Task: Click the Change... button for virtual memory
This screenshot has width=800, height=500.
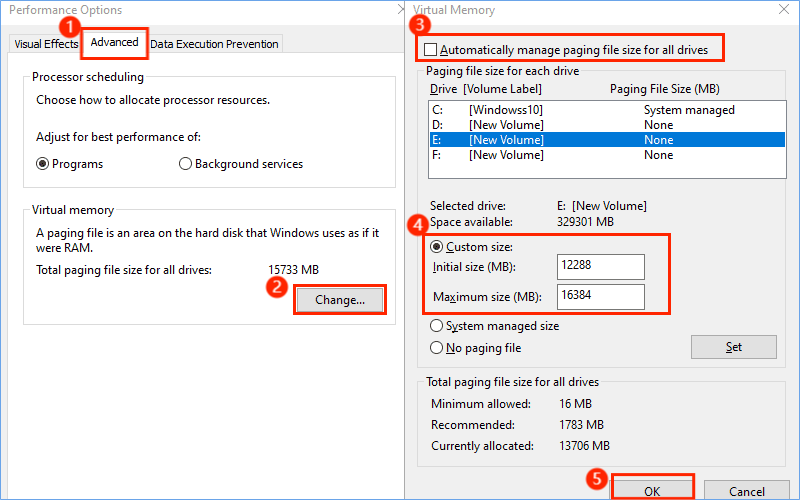Action: pos(340,299)
